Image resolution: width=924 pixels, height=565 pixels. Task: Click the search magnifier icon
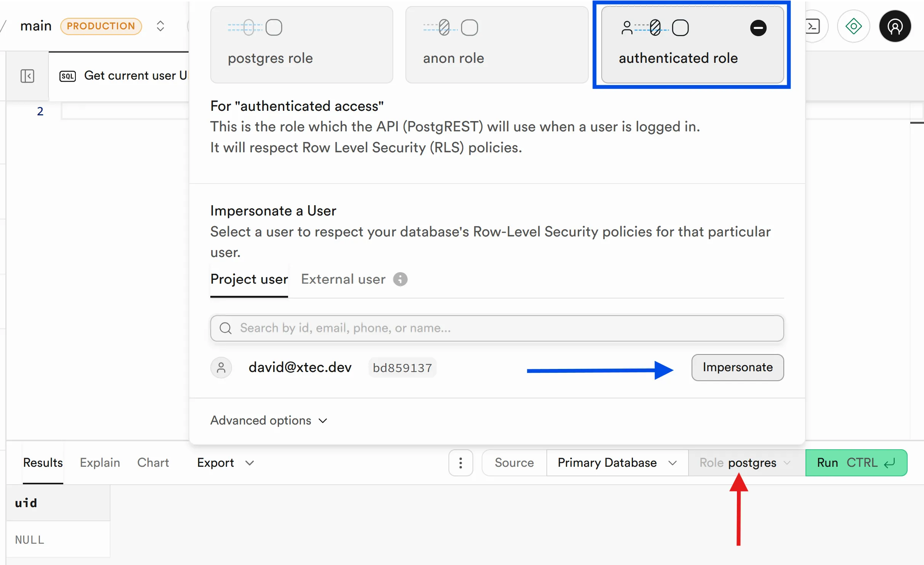[x=226, y=328]
